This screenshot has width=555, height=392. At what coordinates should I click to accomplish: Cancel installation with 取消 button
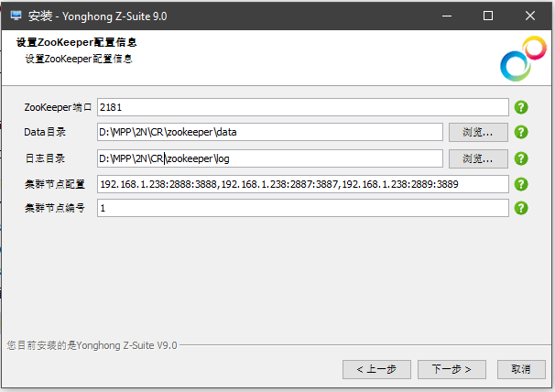[x=521, y=369]
